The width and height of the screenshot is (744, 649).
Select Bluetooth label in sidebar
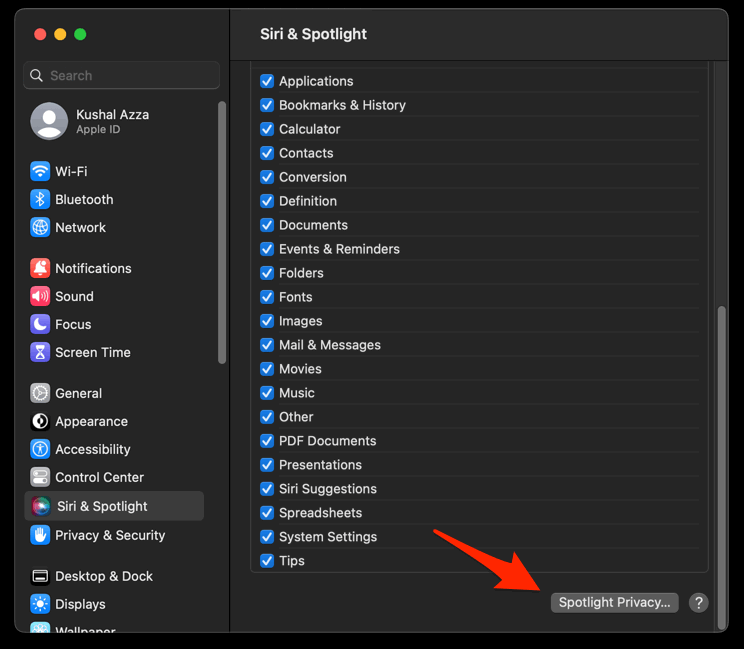pos(84,199)
